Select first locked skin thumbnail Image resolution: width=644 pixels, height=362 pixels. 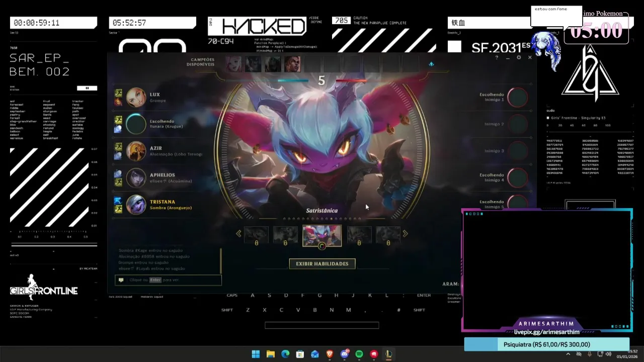pyautogui.click(x=256, y=235)
